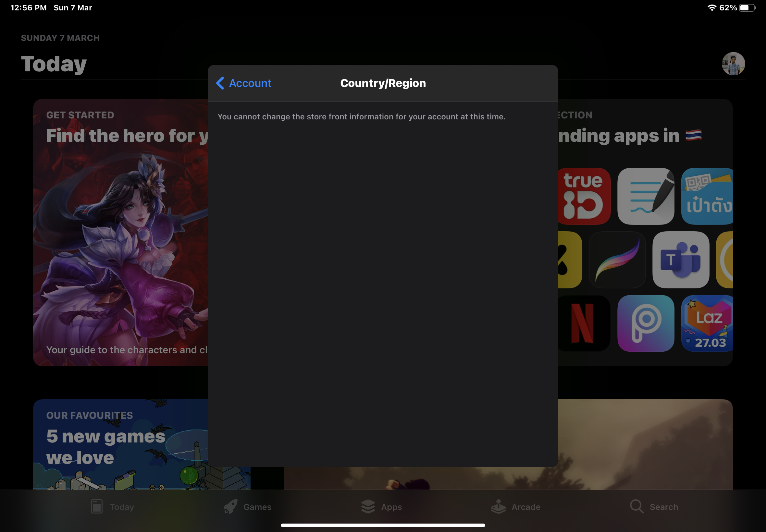The width and height of the screenshot is (766, 532).
Task: Open the Procreate app icon
Action: click(x=617, y=260)
